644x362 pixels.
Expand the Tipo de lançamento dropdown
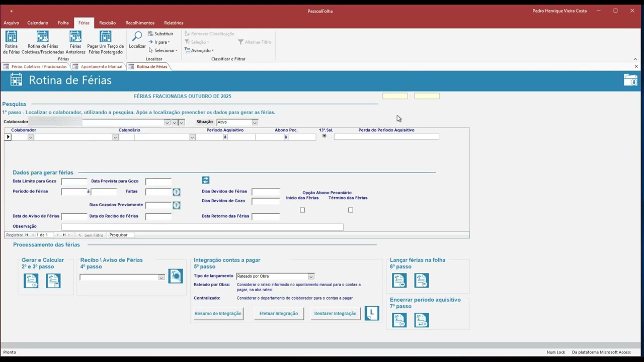(x=311, y=277)
